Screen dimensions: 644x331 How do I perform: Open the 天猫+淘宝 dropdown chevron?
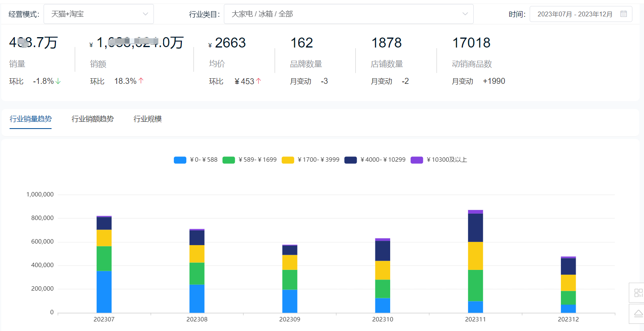146,14
